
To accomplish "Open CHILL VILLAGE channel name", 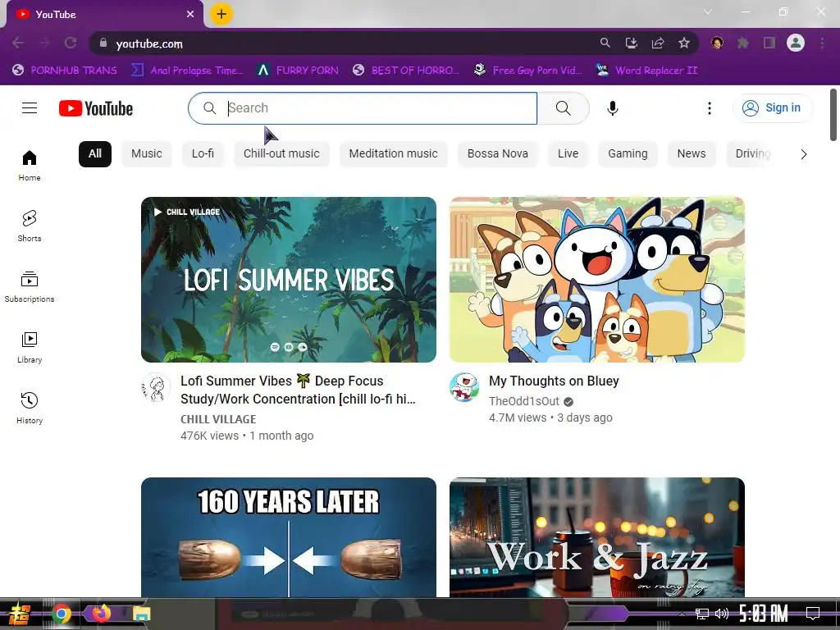I will coord(218,419).
